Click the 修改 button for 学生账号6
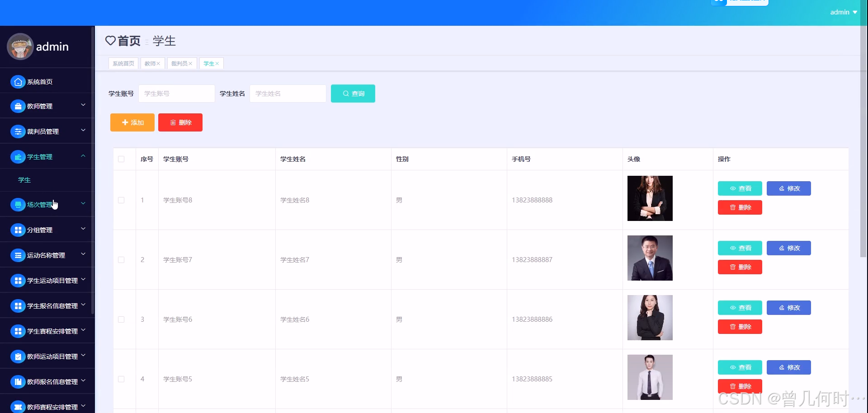 click(788, 308)
